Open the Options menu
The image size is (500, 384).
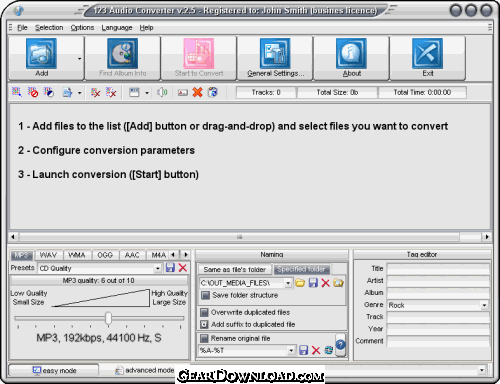pyautogui.click(x=82, y=28)
